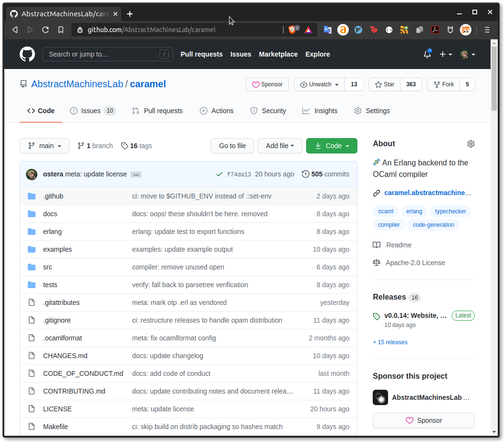
Task: Toggle Unwatch for this repository
Action: [319, 84]
